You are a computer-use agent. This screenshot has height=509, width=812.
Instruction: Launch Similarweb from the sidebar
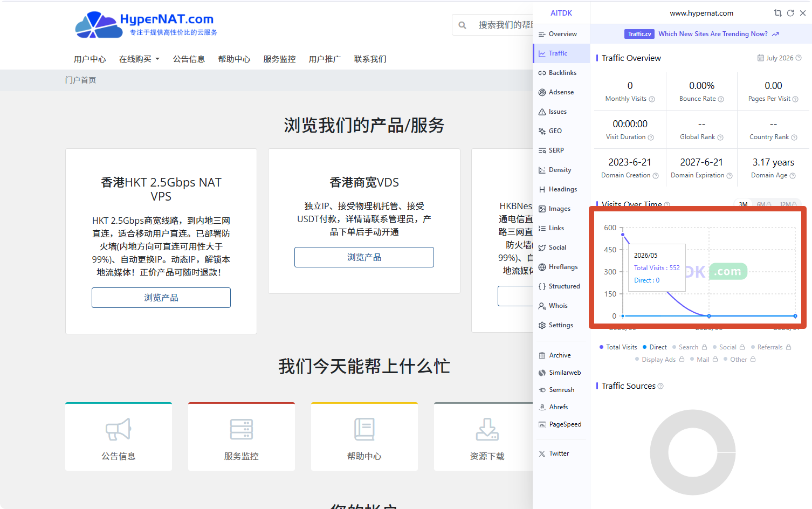561,373
